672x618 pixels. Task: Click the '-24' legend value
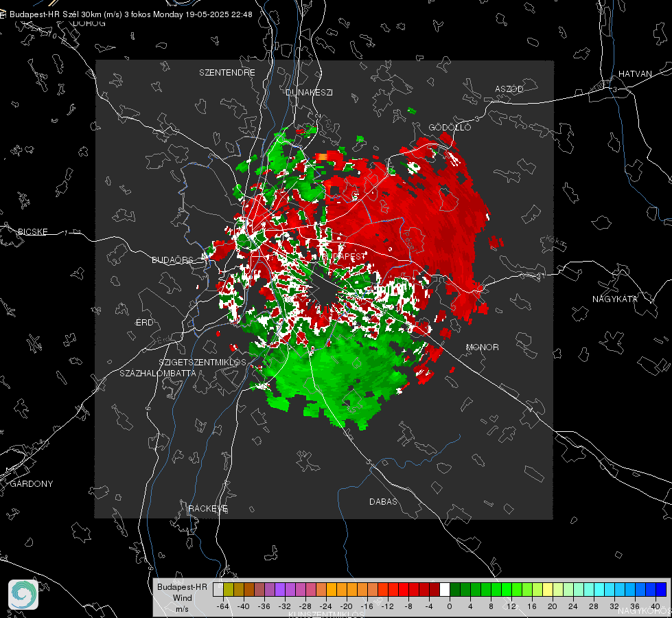[326, 606]
